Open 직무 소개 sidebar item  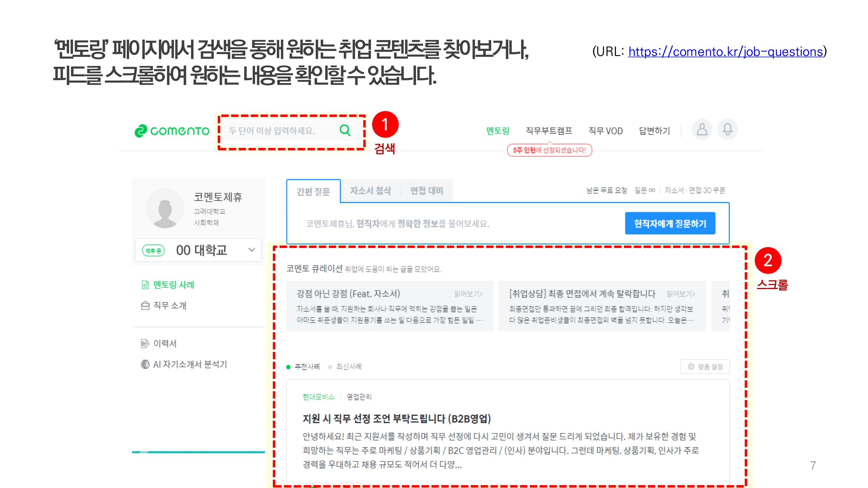(170, 306)
